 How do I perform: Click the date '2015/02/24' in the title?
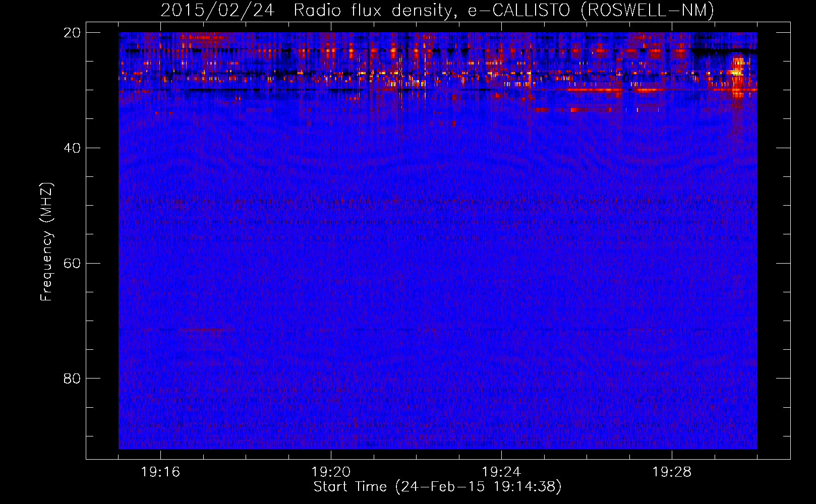tap(217, 11)
